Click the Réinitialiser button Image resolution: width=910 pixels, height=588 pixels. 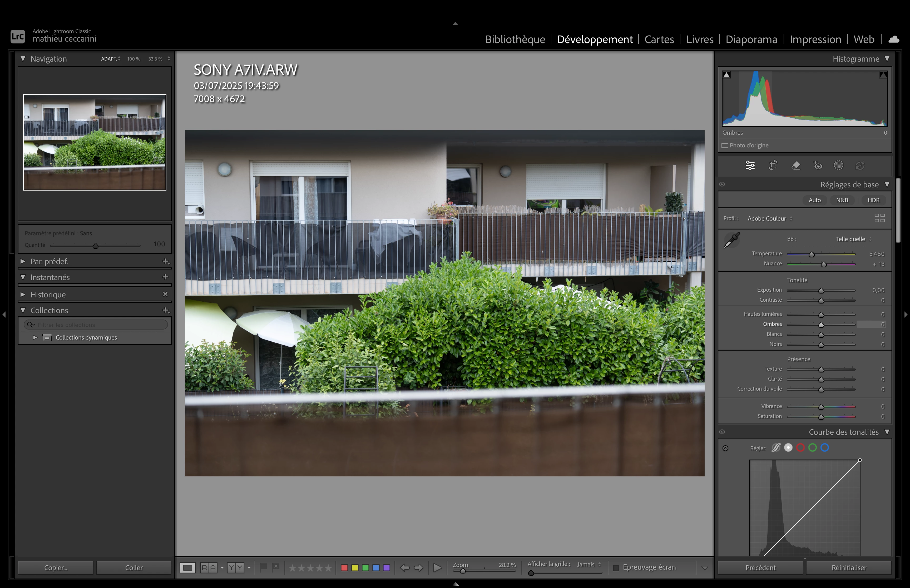click(849, 568)
